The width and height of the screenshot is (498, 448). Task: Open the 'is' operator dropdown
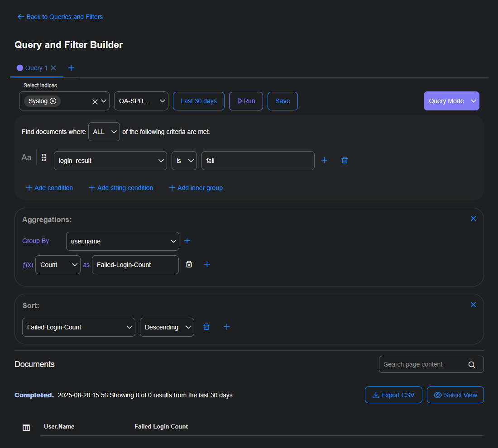pyautogui.click(x=184, y=160)
